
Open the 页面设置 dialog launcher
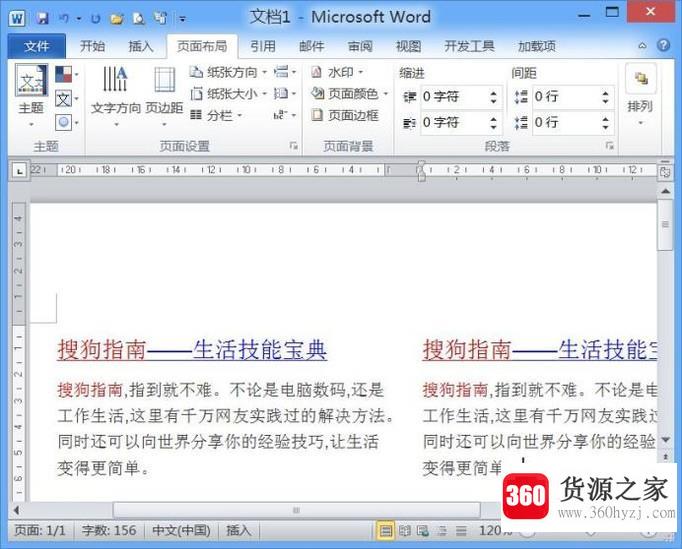[x=294, y=146]
